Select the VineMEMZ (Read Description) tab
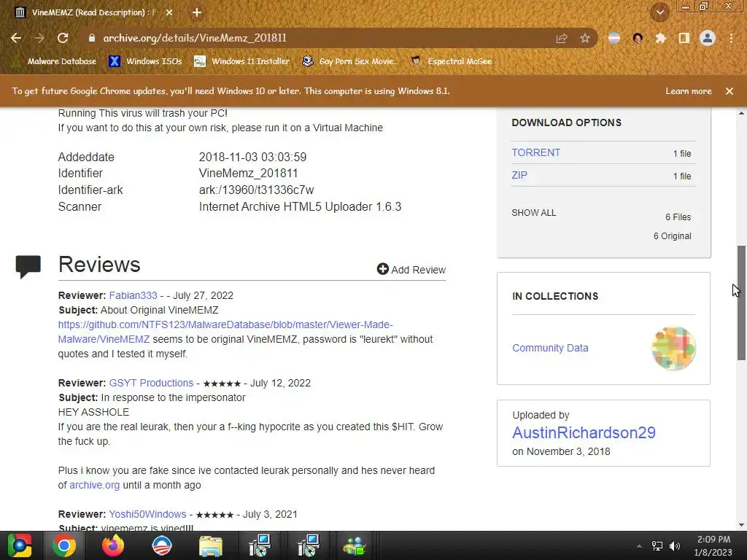This screenshot has width=747, height=560. coord(94,12)
